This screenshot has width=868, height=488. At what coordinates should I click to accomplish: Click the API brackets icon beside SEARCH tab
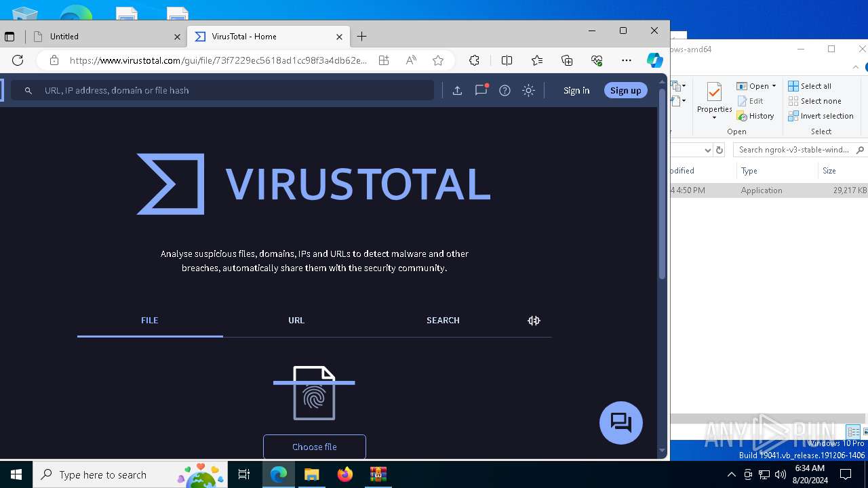(534, 321)
